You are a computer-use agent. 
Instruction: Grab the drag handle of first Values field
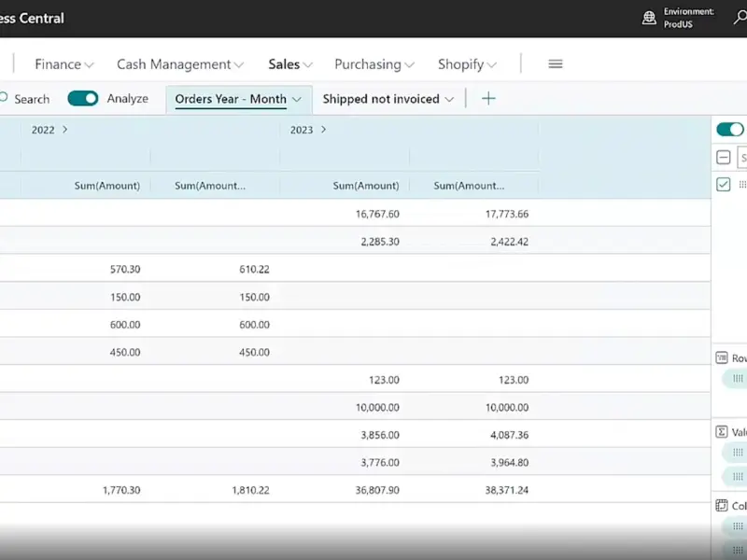[738, 453]
